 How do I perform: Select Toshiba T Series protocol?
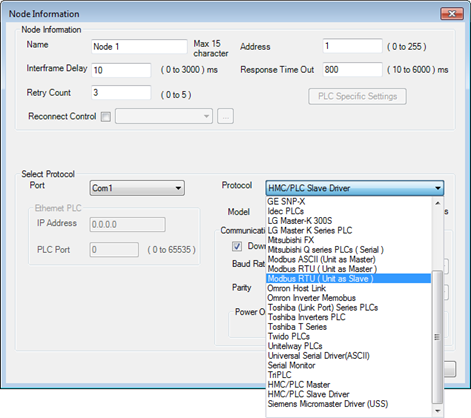pyautogui.click(x=349, y=327)
